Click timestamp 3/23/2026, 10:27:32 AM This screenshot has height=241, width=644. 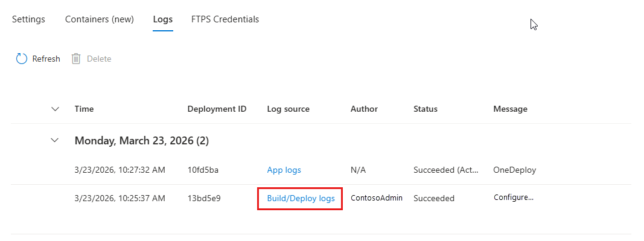pos(120,170)
